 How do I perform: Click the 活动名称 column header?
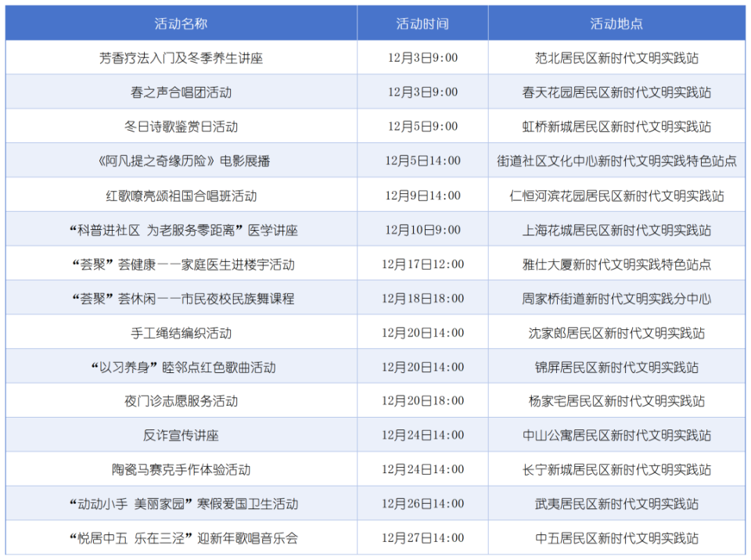[x=181, y=23]
